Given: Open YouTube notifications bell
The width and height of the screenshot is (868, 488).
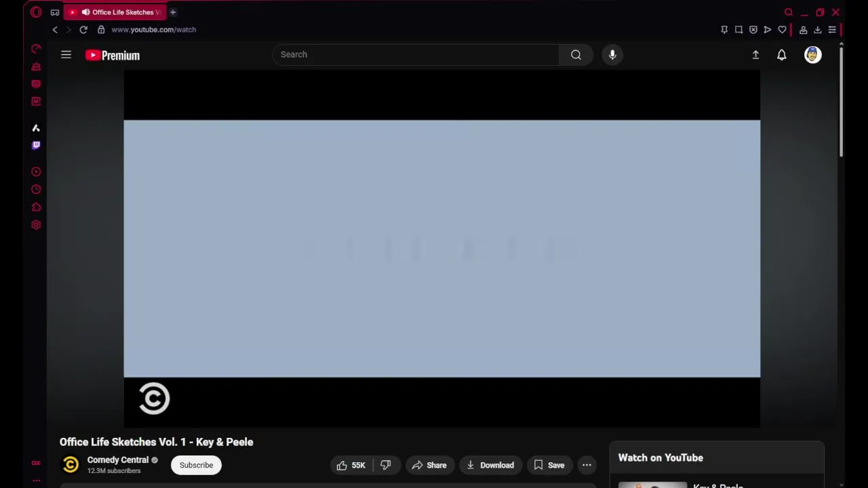Looking at the screenshot, I should [782, 55].
